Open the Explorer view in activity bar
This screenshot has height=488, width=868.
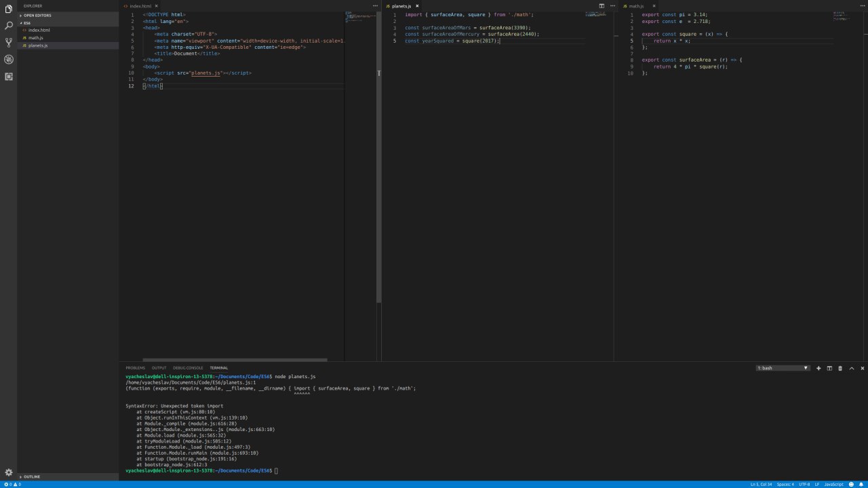(9, 9)
